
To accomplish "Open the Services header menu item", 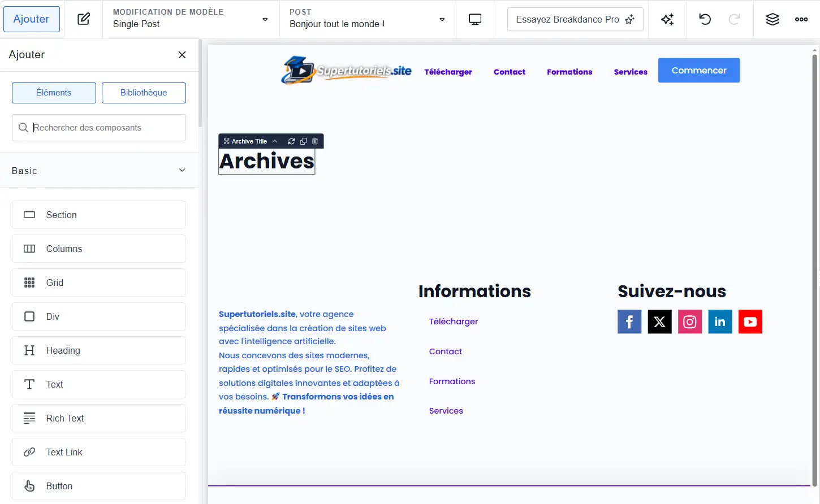I will (x=631, y=72).
